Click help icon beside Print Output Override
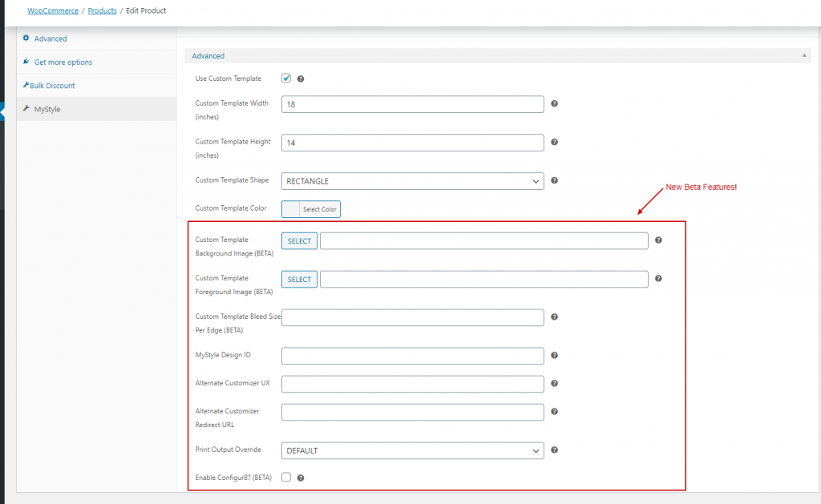The height and width of the screenshot is (504, 821). (x=554, y=450)
